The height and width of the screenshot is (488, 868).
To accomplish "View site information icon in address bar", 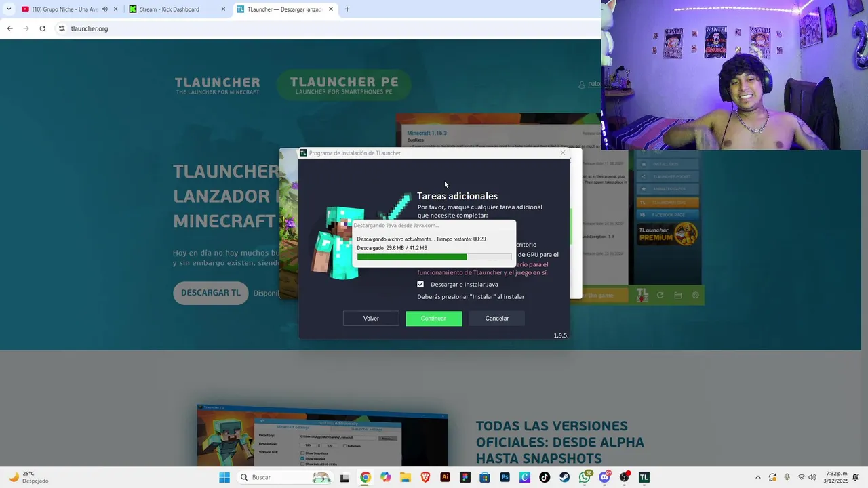I will click(62, 28).
